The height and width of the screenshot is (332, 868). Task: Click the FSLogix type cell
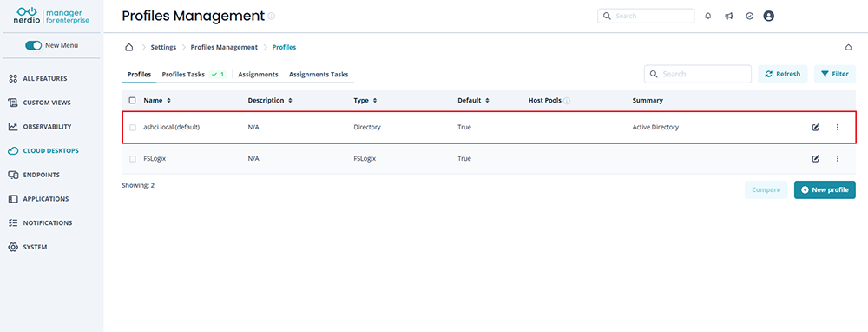pos(365,158)
